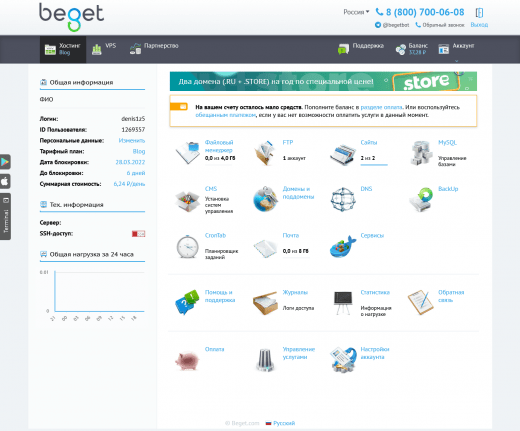Click the low balance warning wallet icon
Image resolution: width=520 pixels, height=431 pixels.
[179, 107]
